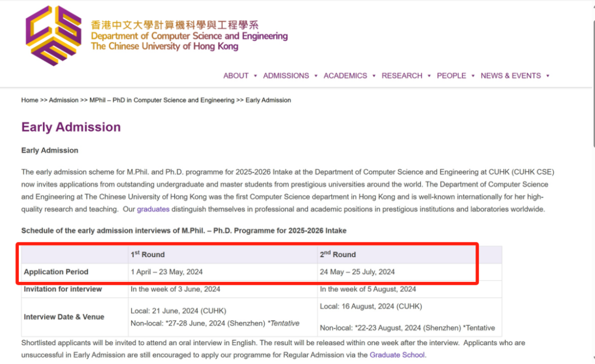
Task: Click Interview Date & Venue row label
Action: click(64, 317)
